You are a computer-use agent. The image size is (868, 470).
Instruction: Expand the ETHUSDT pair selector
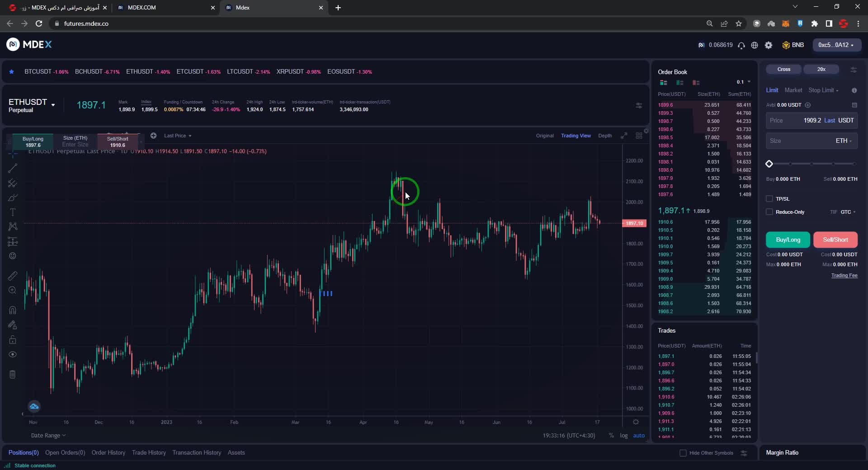[53, 105]
